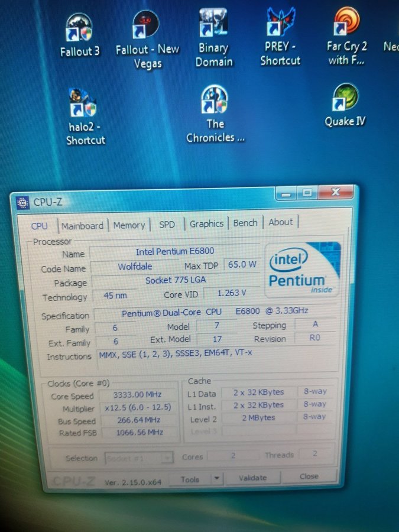Maximize the CPU-Z window

[307, 193]
